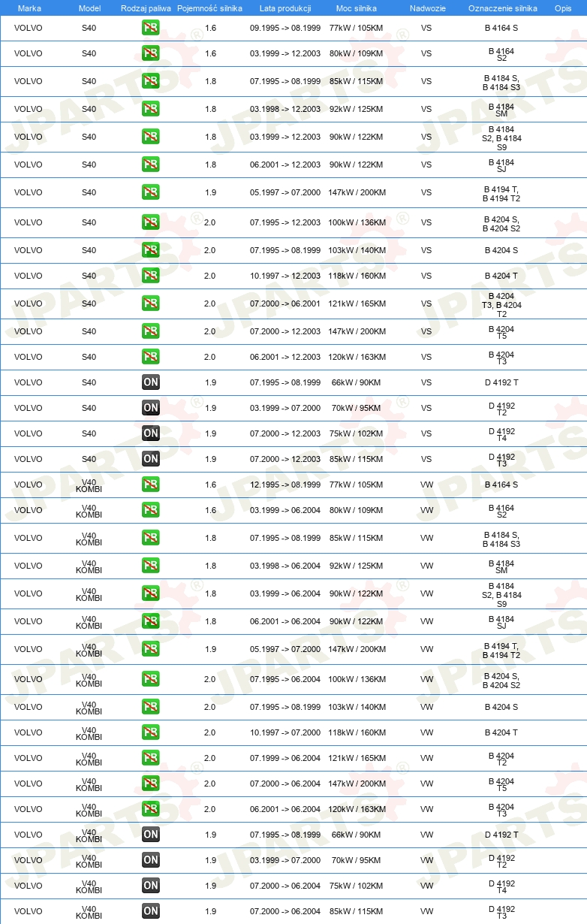Click the Lata produkcji column header
Image resolution: width=587 pixels, height=924 pixels.
tap(285, 8)
